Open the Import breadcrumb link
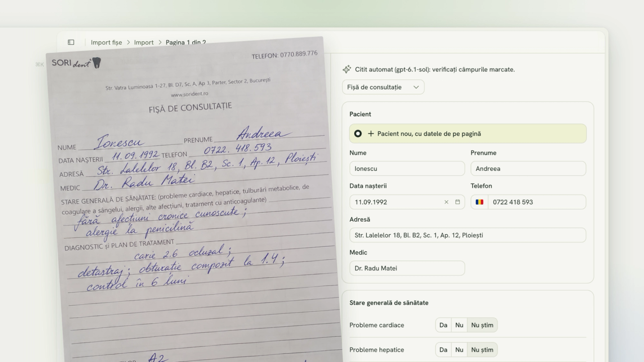 pyautogui.click(x=144, y=42)
